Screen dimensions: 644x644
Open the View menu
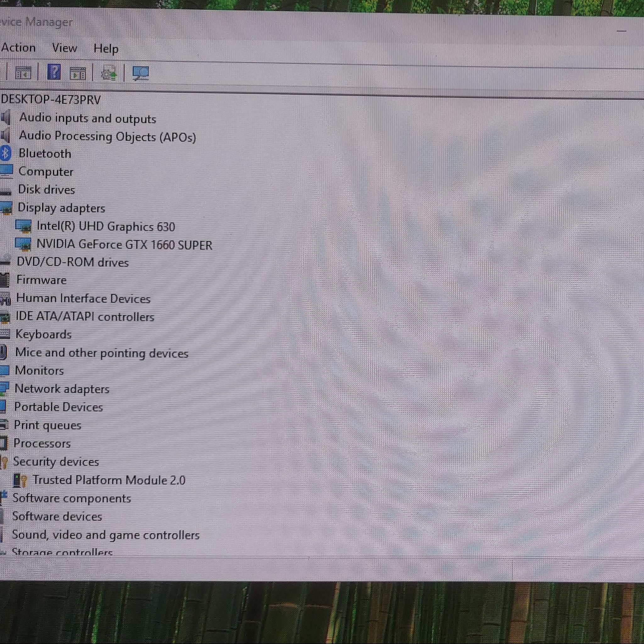click(65, 48)
